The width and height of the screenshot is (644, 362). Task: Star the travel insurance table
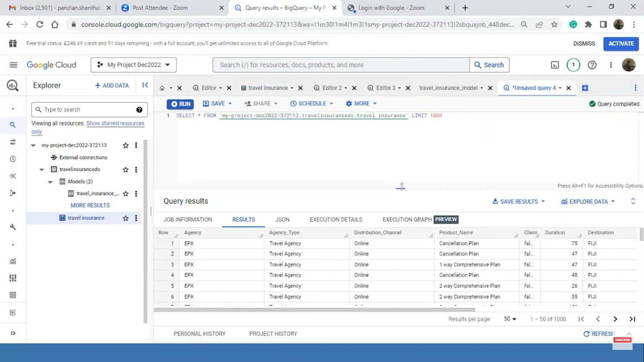[x=125, y=218]
